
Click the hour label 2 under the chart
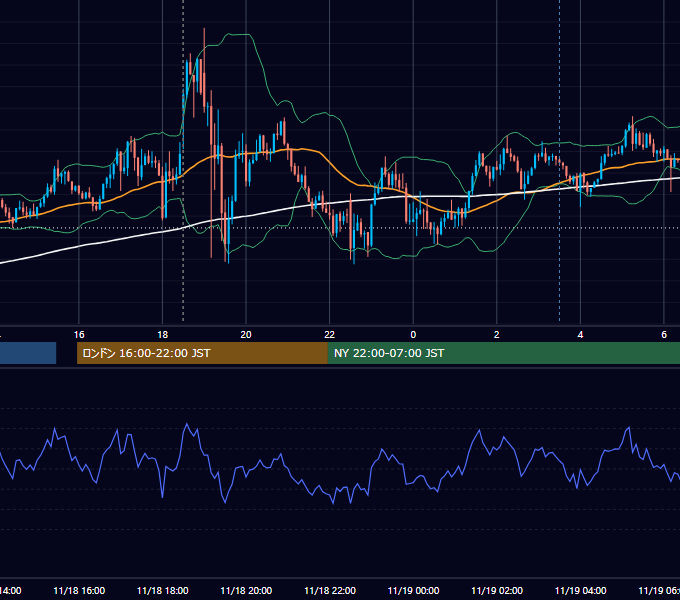click(497, 335)
